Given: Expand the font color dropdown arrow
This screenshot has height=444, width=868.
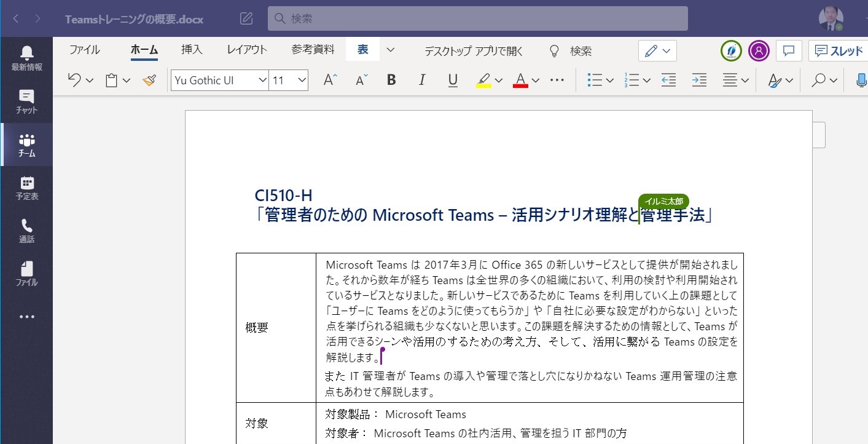Looking at the screenshot, I should (536, 81).
